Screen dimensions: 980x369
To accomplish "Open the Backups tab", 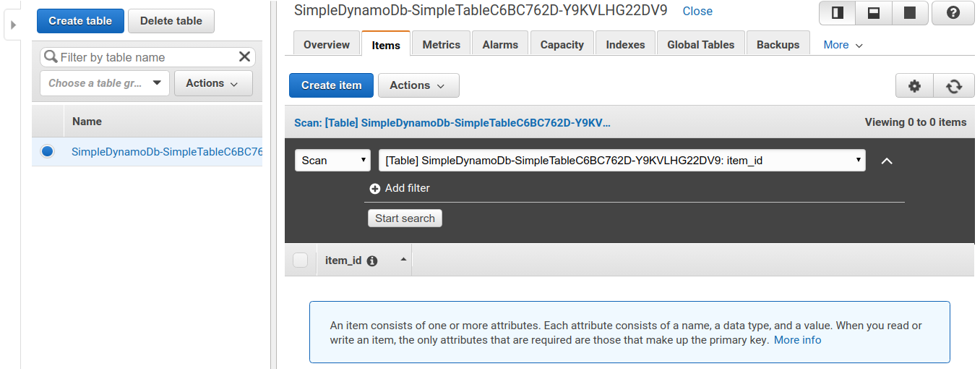I will point(778,44).
